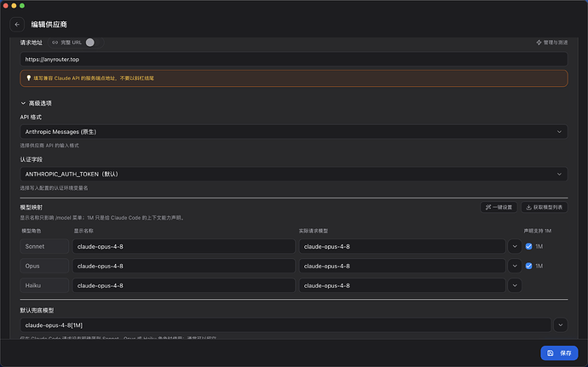Open Haiku row model dropdown arrow
Screen dimensions: 588x367
(x=515, y=285)
